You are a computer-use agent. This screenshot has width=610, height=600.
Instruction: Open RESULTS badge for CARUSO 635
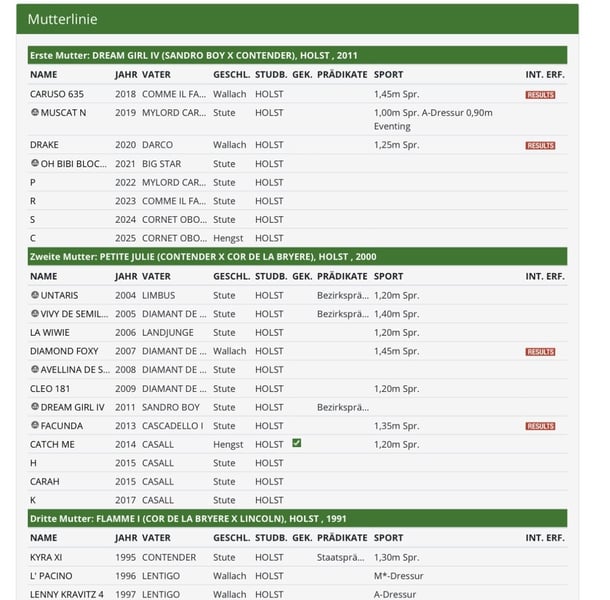tap(540, 95)
